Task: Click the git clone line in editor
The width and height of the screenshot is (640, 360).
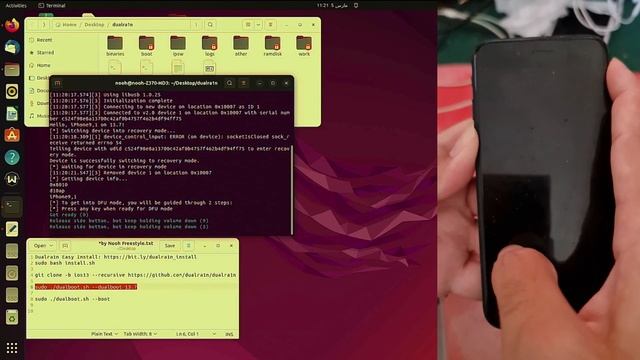Action: (135, 275)
